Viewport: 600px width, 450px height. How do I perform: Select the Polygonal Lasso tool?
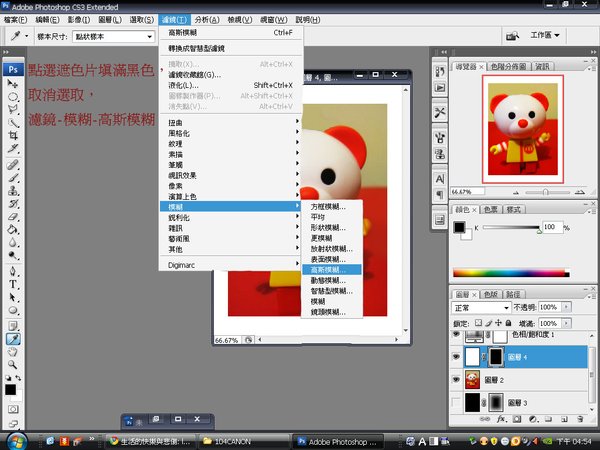coord(13,109)
